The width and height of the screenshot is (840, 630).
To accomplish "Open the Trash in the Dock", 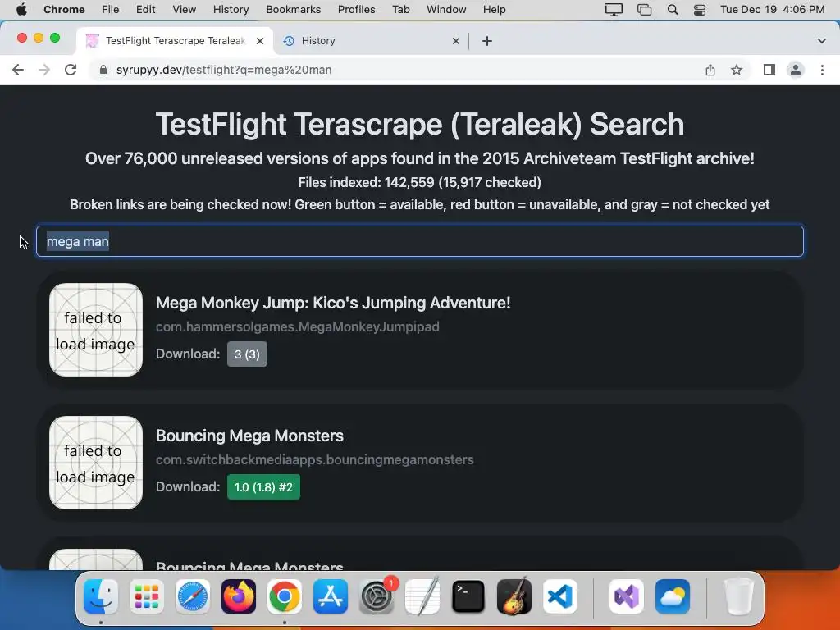I will 739,596.
